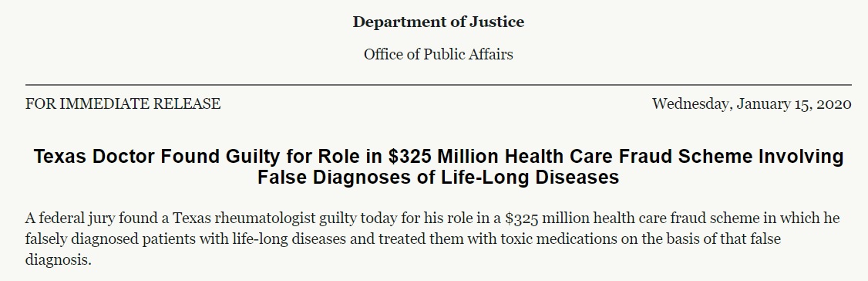
Task: Click the horizontal divider line below the header
Action: pyautogui.click(x=439, y=85)
